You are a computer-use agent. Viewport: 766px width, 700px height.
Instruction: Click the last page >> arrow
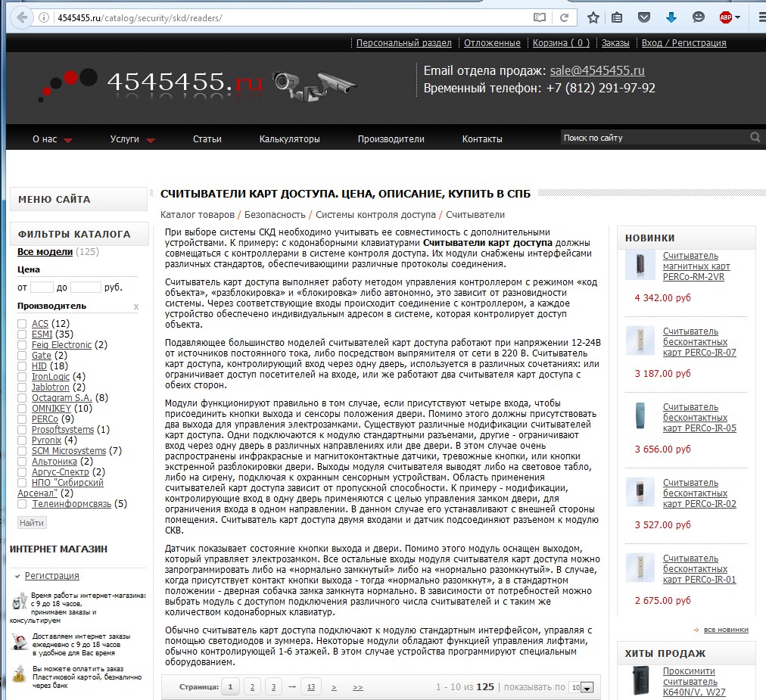[358, 688]
